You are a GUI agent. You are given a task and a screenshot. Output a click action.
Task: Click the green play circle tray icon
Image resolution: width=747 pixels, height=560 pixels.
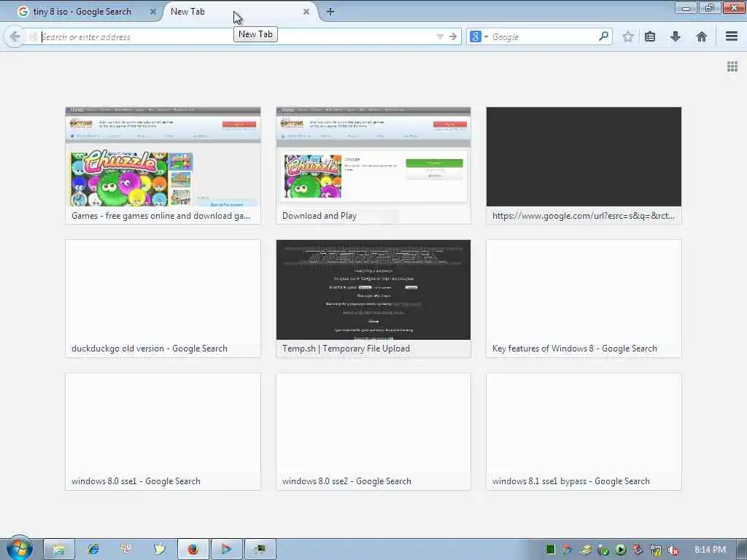[x=620, y=550]
